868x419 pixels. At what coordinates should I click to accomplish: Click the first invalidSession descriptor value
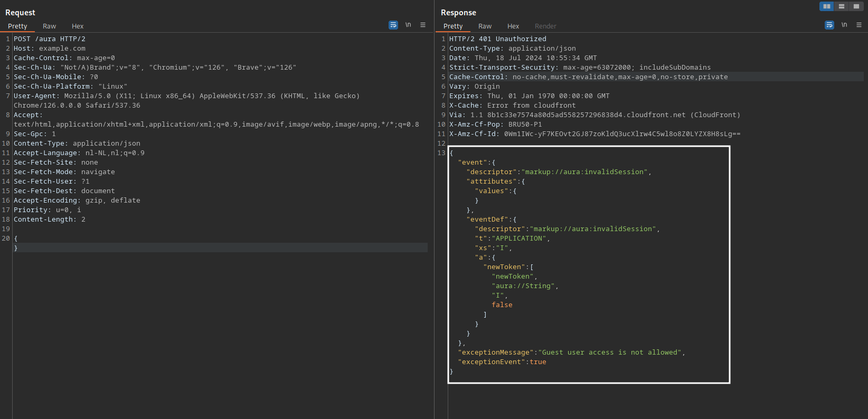click(x=584, y=172)
